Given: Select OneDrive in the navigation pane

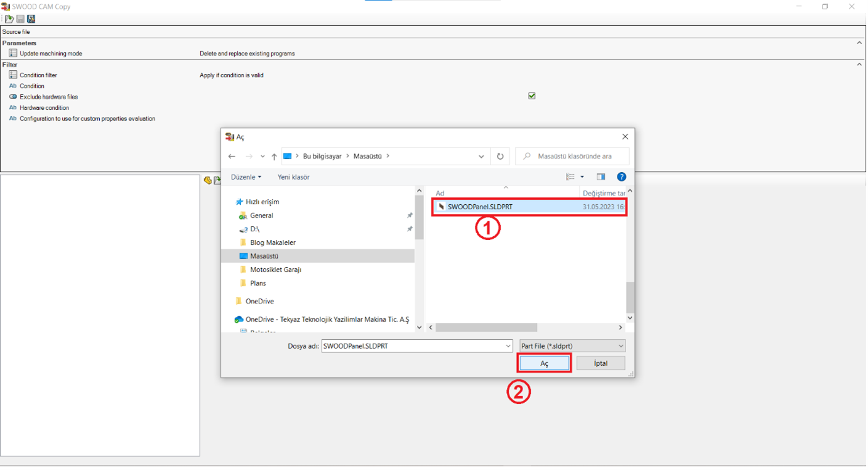Looking at the screenshot, I should pyautogui.click(x=259, y=302).
